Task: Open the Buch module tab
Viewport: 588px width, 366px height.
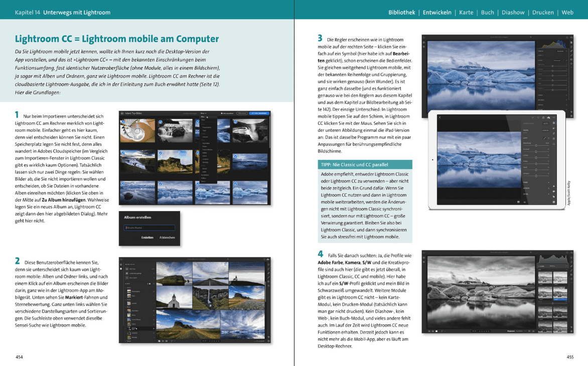Action: pyautogui.click(x=488, y=13)
